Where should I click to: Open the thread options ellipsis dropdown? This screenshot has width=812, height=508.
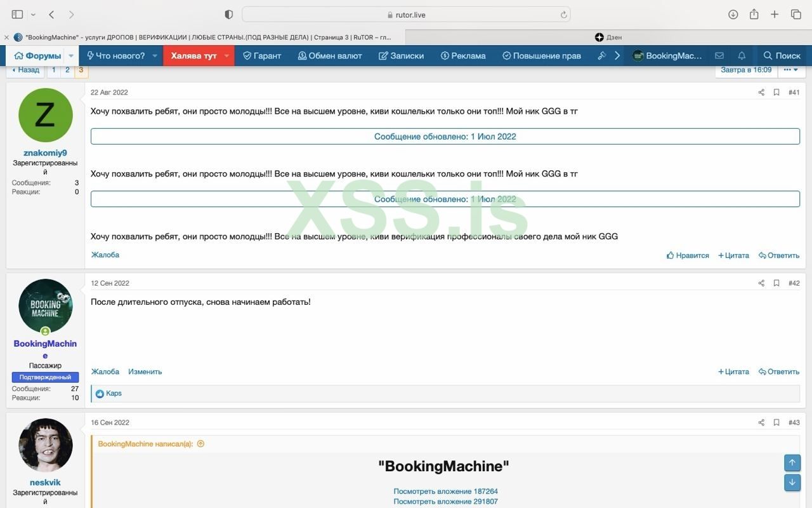click(790, 70)
